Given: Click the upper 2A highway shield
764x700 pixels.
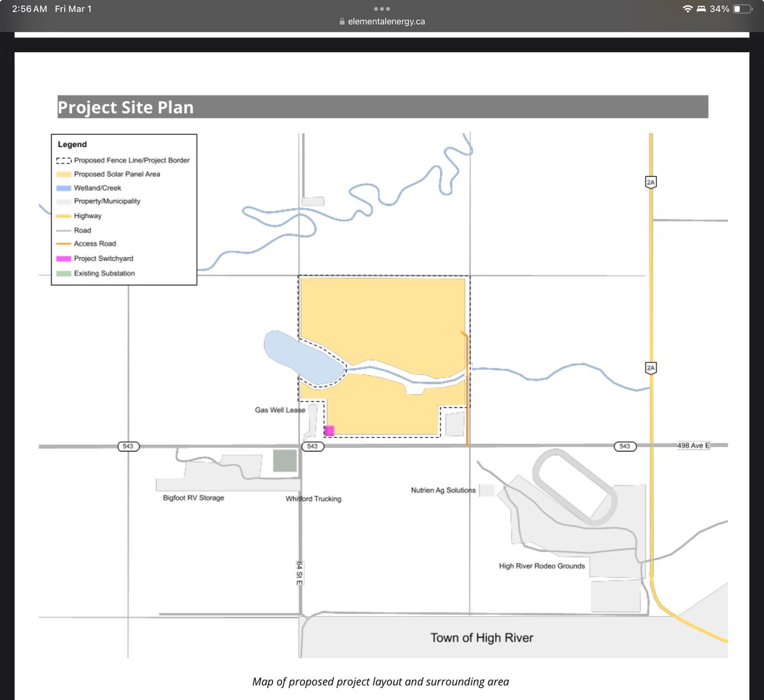Looking at the screenshot, I should [x=651, y=182].
